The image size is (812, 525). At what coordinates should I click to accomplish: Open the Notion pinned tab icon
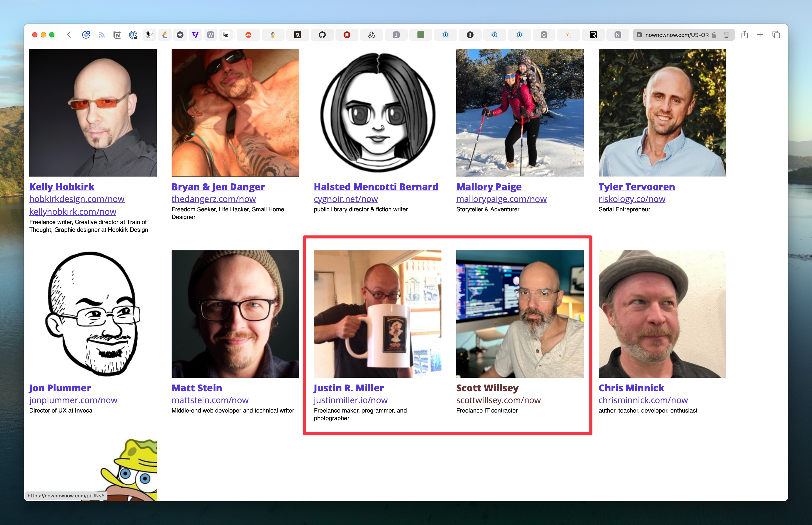[117, 35]
